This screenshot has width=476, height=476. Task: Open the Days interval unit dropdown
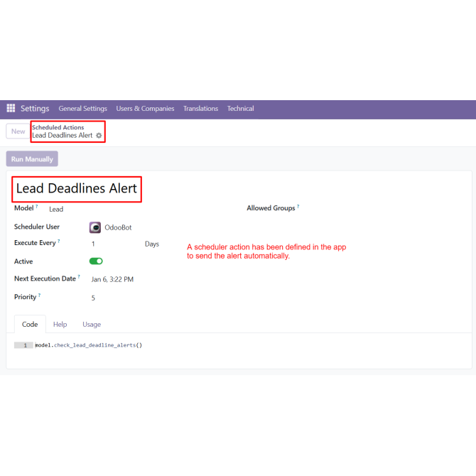[152, 244]
